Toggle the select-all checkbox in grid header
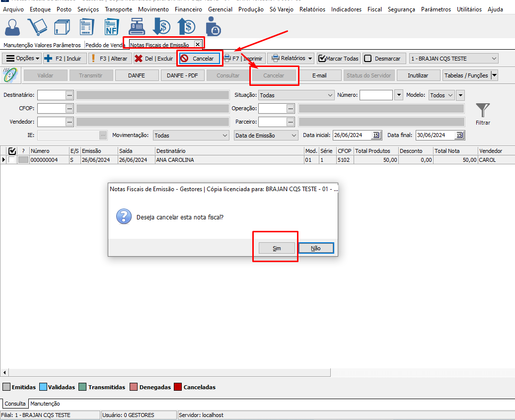 tap(12, 151)
